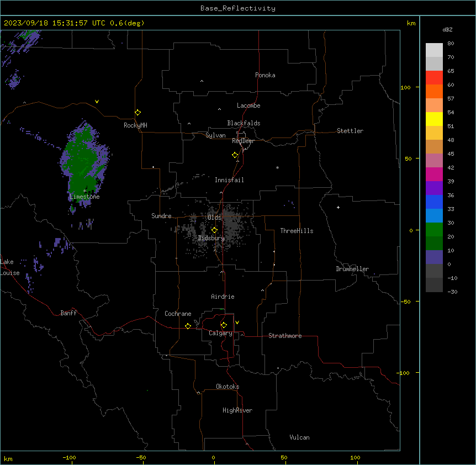Click the mauve 42-45 dBZ legend band
The image size is (476, 465).
tap(434, 161)
